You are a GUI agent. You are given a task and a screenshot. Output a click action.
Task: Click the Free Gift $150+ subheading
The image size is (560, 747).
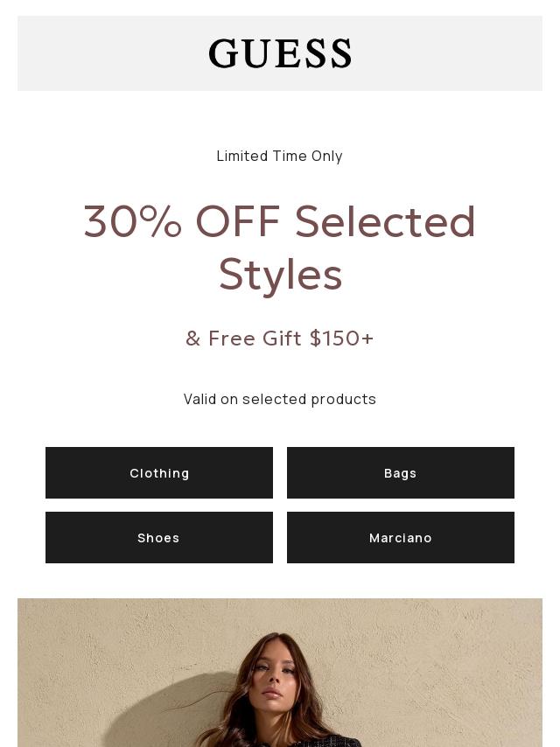point(280,339)
